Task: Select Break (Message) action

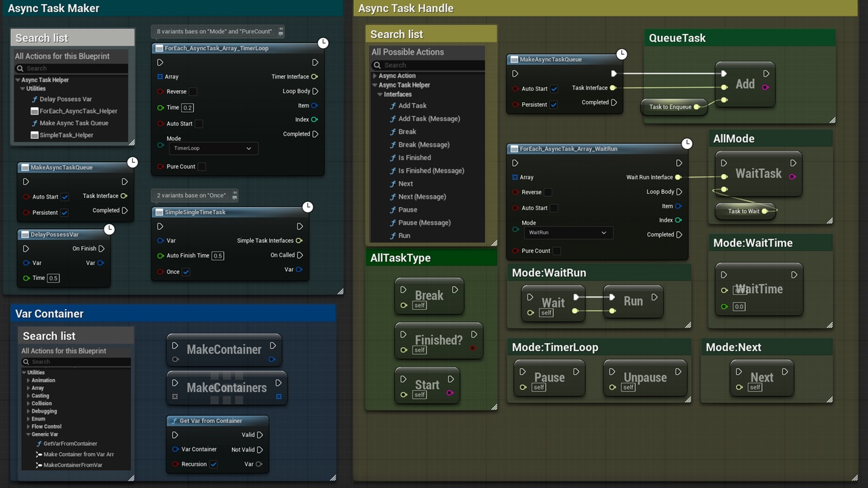Action: pos(423,144)
